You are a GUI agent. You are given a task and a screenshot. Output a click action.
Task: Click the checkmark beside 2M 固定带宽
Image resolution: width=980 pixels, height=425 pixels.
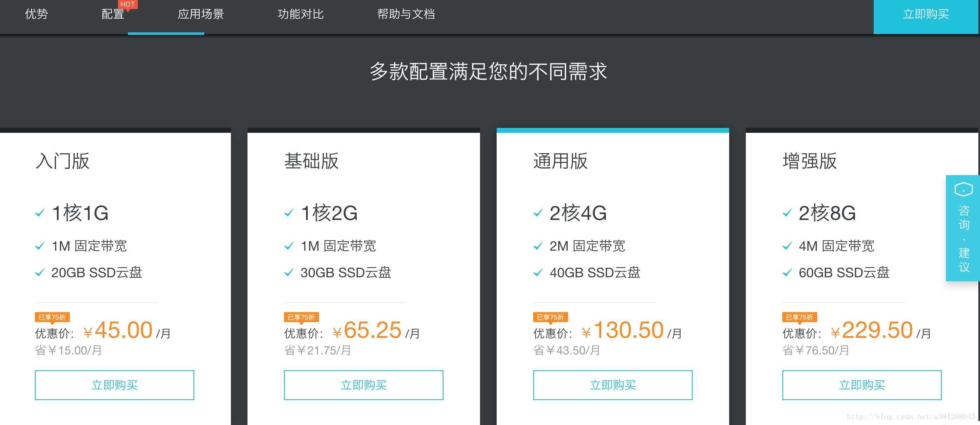[538, 246]
